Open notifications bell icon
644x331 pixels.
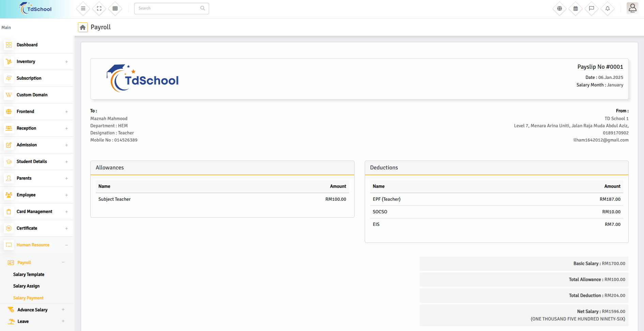click(x=608, y=9)
